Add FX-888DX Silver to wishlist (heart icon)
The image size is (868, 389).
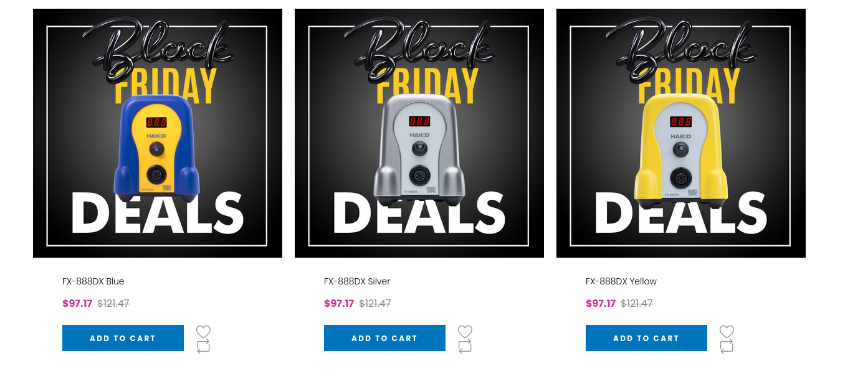point(465,331)
